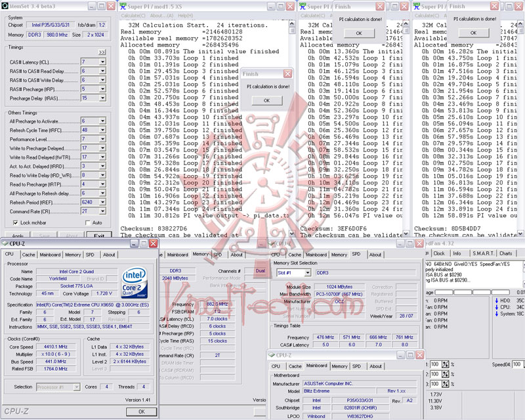The image size is (525, 420).
Task: Click the speed 1 percentage field in SpeedFan
Action: [x=435, y=364]
